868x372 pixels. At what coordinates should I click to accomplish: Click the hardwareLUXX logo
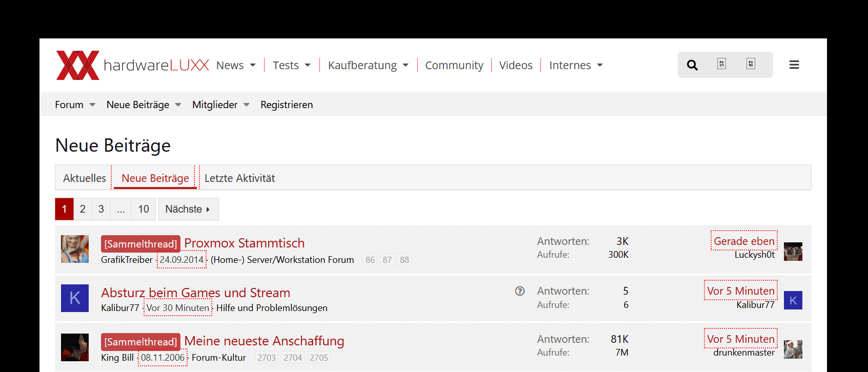coord(132,65)
